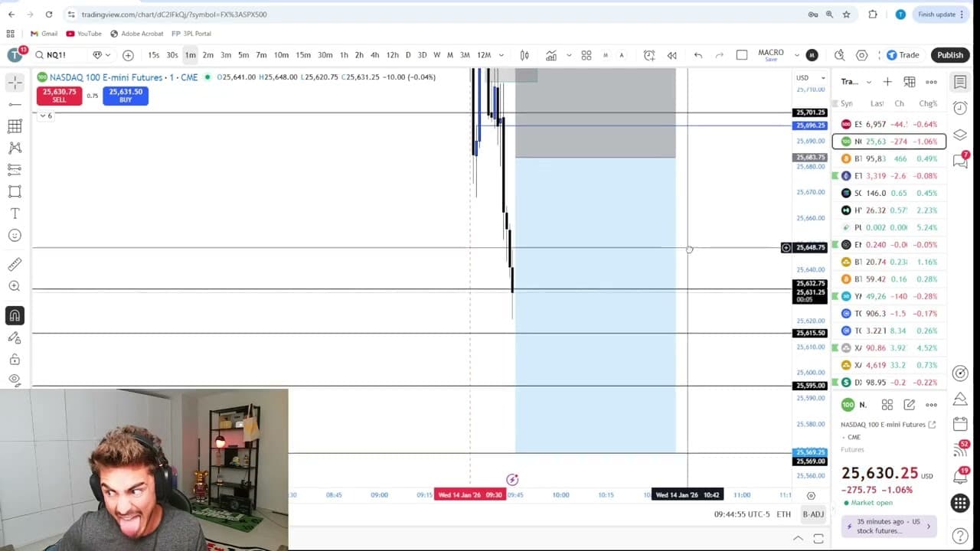The image size is (980, 551).
Task: Open the Chats panel with notifications
Action: point(960,160)
